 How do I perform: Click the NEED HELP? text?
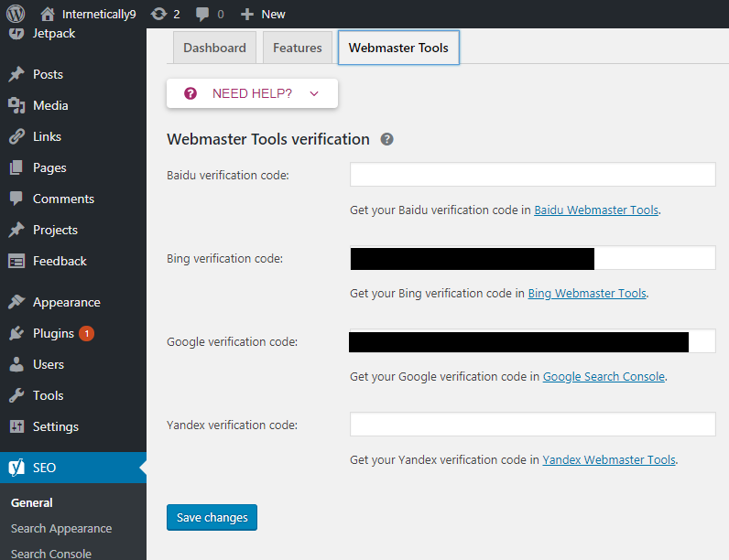coord(252,93)
